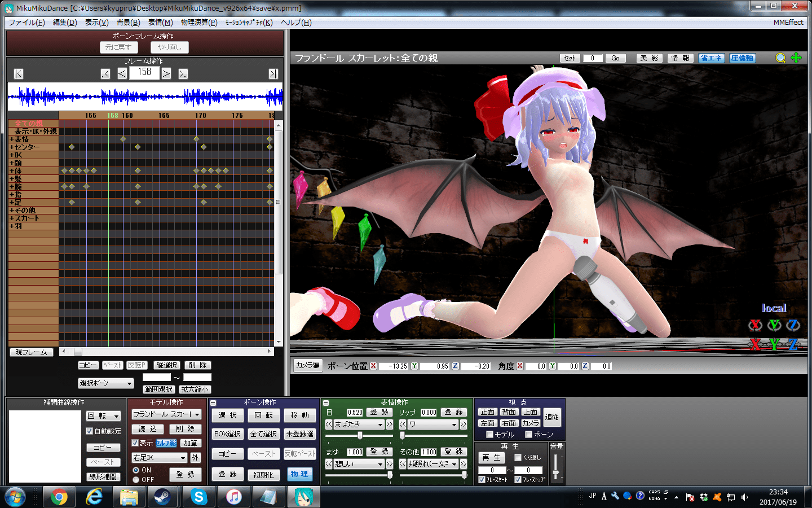Click previous eyebrow morph arrow
812x508 pixels.
click(x=329, y=464)
